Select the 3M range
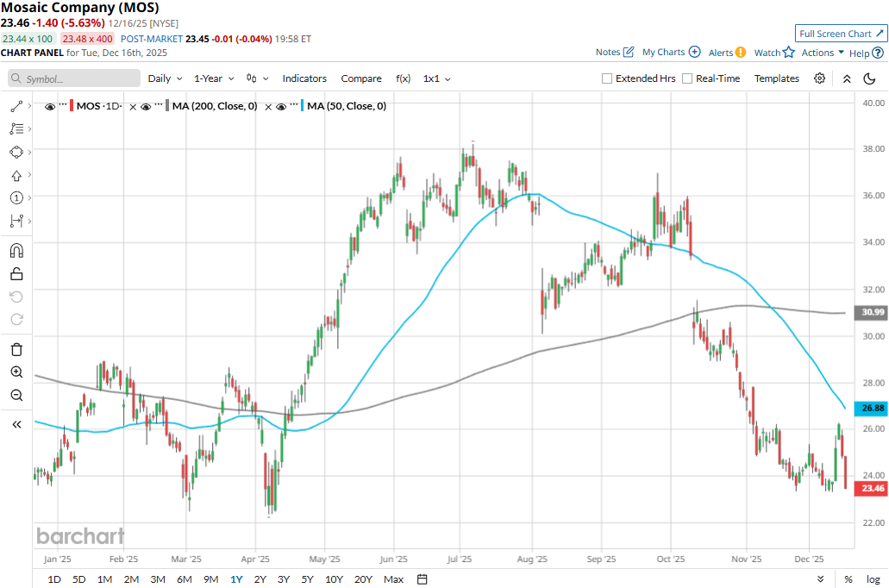The height and width of the screenshot is (588, 889). tap(158, 579)
